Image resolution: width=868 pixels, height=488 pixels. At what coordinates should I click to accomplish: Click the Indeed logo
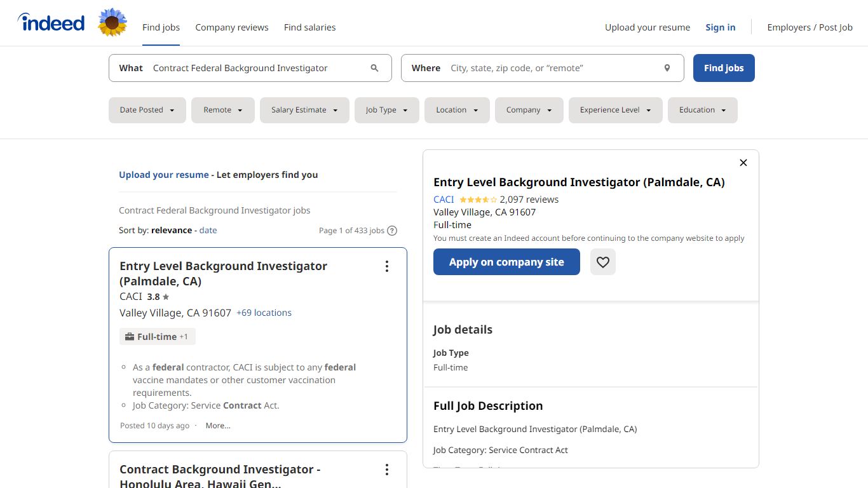coord(51,23)
